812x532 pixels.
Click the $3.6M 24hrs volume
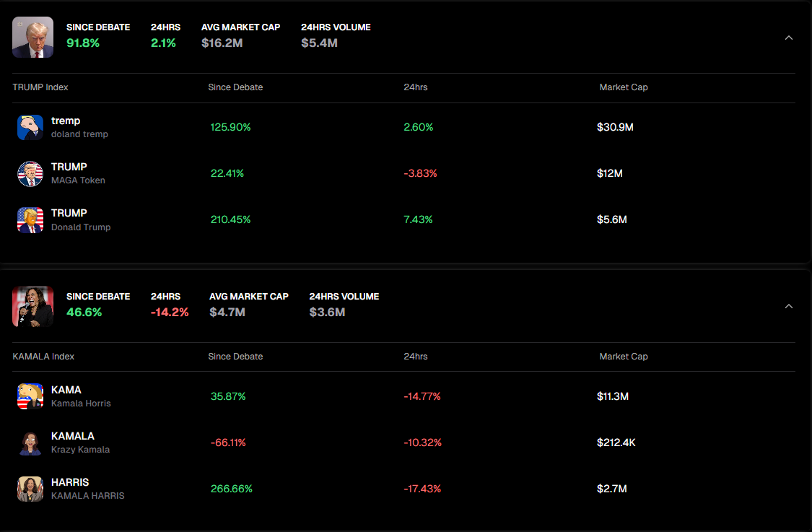click(x=327, y=313)
